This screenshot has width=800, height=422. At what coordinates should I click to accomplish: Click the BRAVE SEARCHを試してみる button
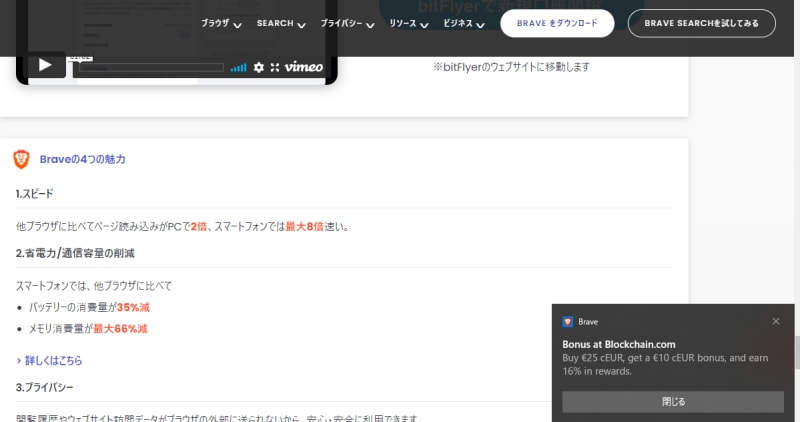[701, 24]
